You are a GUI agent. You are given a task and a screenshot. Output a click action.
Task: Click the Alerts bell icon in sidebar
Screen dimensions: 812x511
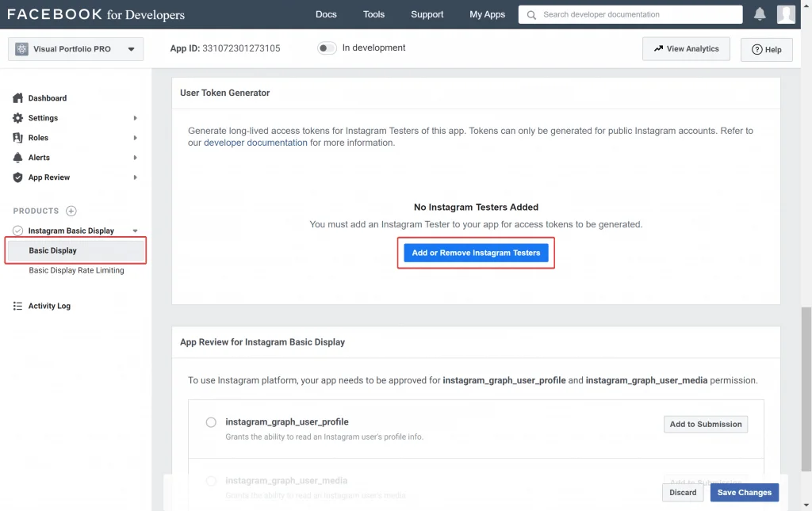point(17,157)
